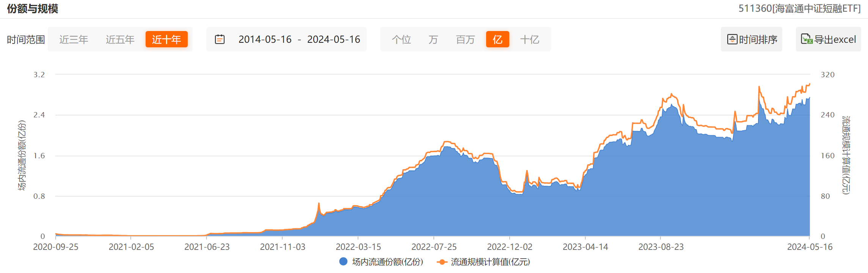Click the 导出excel button

click(x=829, y=39)
